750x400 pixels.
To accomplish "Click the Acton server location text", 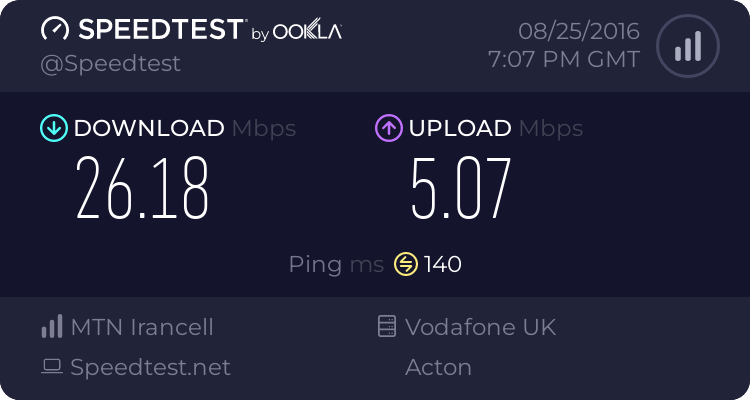I will point(438,367).
